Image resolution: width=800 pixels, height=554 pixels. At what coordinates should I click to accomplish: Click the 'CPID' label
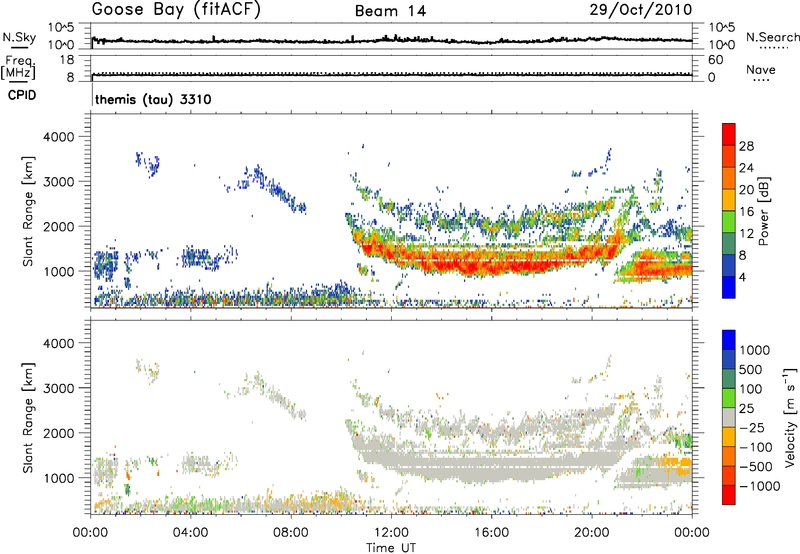pyautogui.click(x=22, y=95)
